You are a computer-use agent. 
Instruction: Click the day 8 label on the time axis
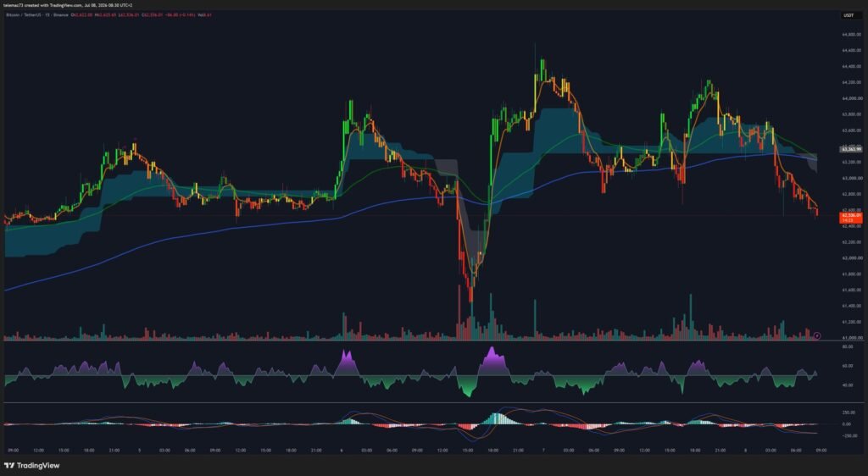click(x=745, y=451)
